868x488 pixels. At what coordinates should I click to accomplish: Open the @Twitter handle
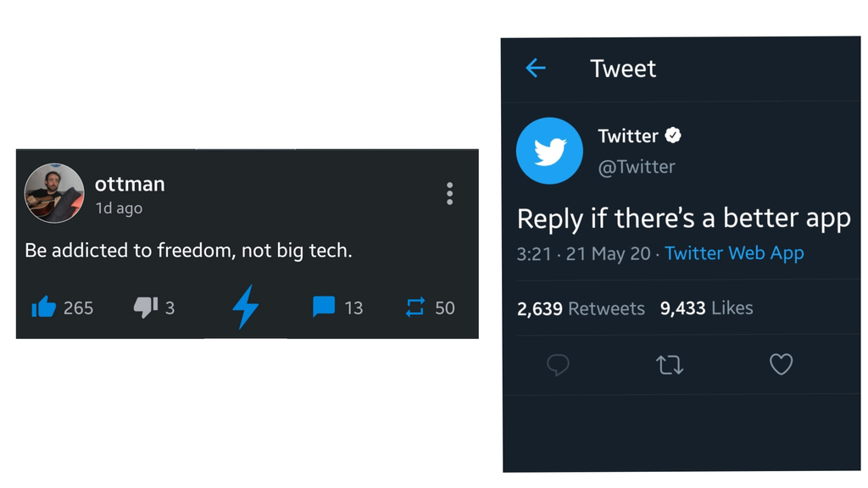point(637,167)
